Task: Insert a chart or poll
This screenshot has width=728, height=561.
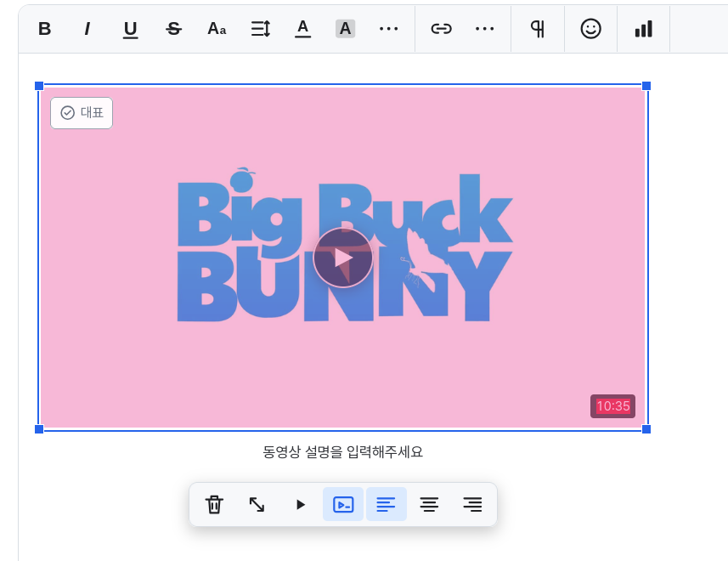Action: [x=644, y=29]
